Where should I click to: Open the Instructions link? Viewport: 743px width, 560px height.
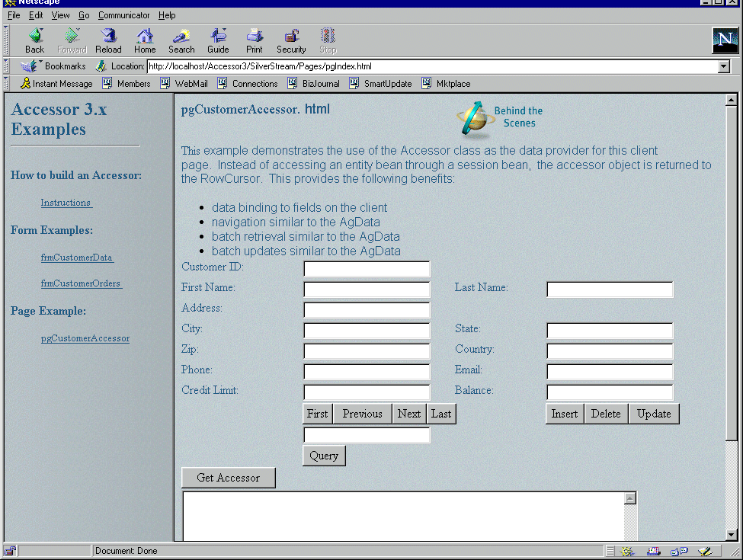66,203
